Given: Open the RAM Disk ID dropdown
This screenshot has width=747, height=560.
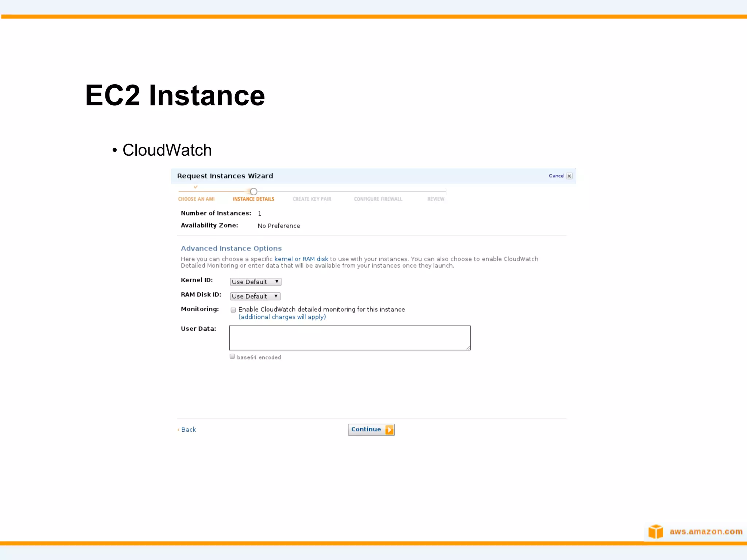Looking at the screenshot, I should [x=255, y=296].
